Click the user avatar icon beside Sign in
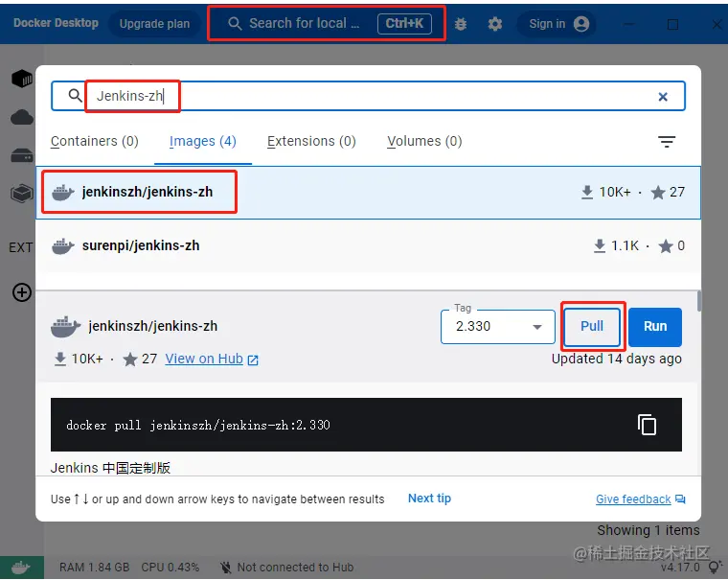The image size is (728, 580). (580, 24)
